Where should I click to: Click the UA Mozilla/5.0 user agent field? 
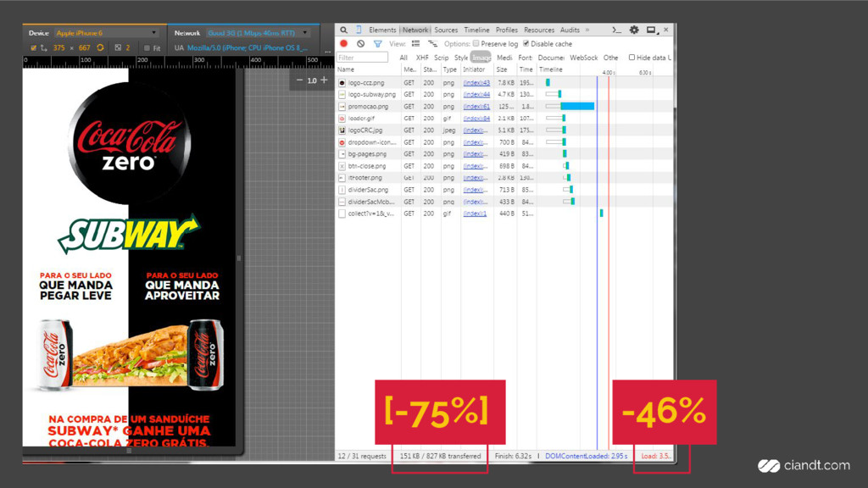pyautogui.click(x=247, y=48)
